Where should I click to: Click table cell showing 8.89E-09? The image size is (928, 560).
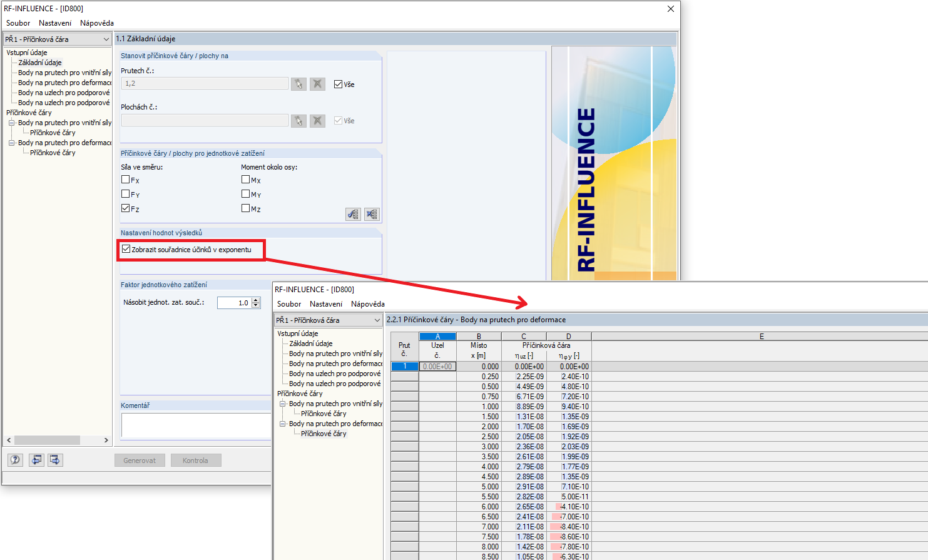524,407
